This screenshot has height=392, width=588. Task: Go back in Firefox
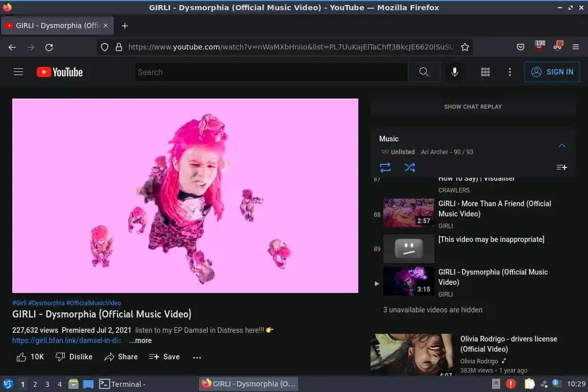click(x=12, y=47)
